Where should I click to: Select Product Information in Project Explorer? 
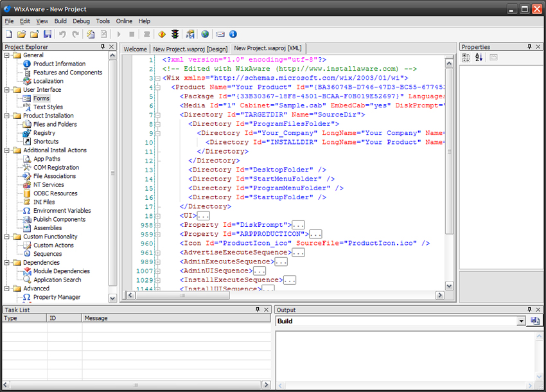pos(59,64)
